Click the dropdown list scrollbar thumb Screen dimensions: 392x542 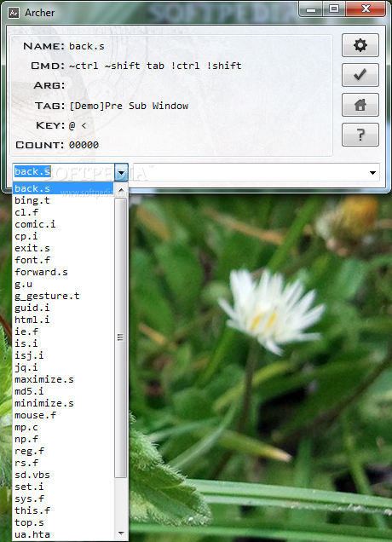point(120,337)
